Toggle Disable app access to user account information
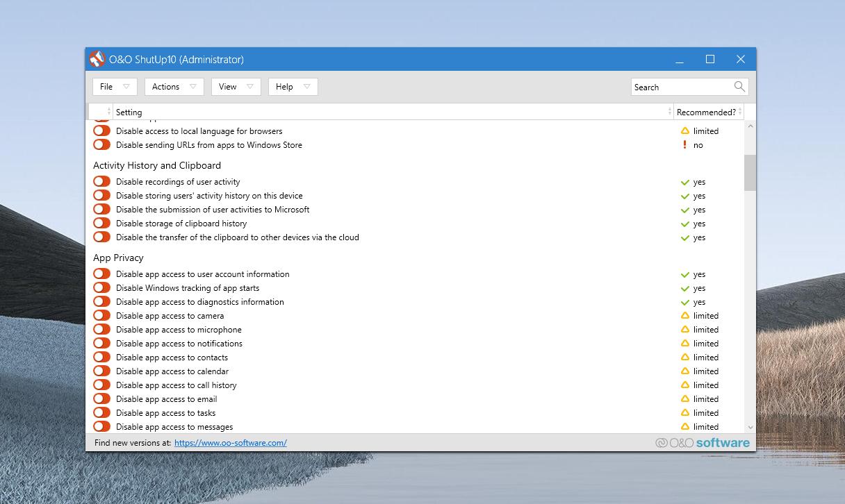The image size is (845, 504). click(102, 274)
